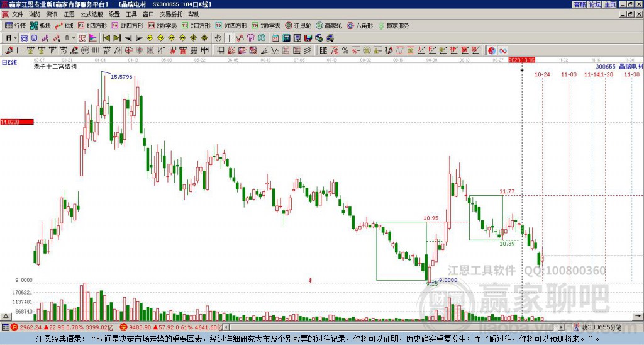
Task: Open the 六角形 hexagon tool
Action: (x=360, y=25)
